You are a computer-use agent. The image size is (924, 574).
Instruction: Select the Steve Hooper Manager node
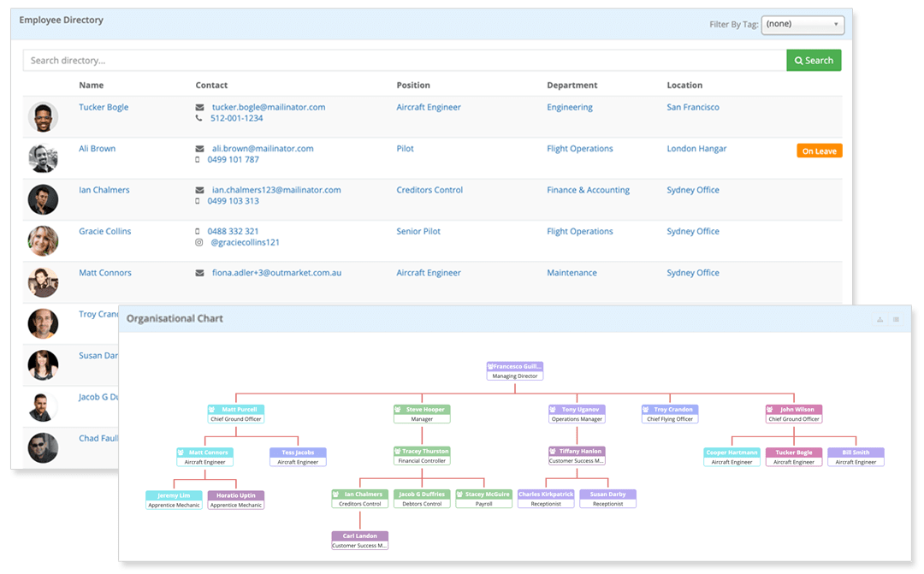click(422, 414)
